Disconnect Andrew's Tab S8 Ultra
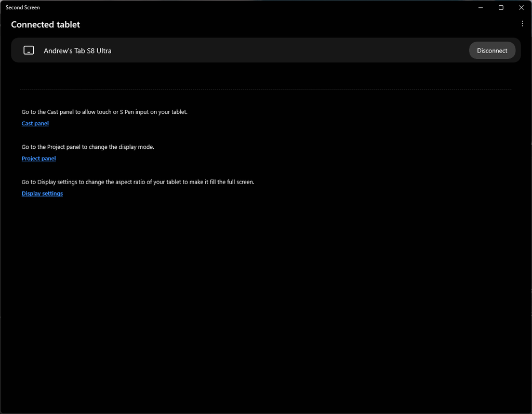 492,50
